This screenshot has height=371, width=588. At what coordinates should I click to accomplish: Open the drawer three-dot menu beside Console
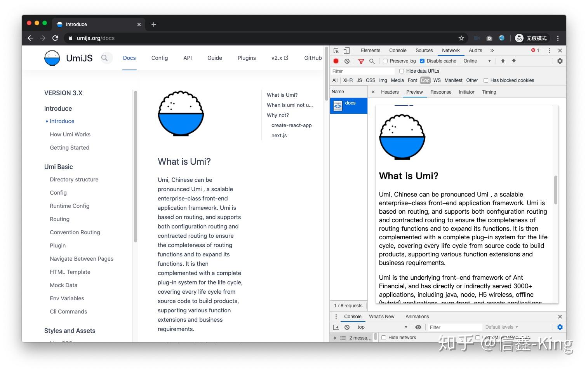point(336,317)
